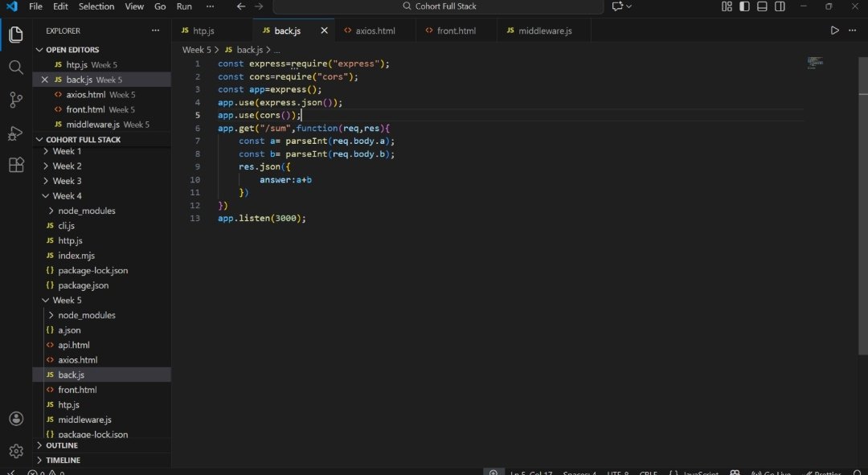The width and height of the screenshot is (868, 475).
Task: Go back with the navigation arrow
Action: click(241, 6)
